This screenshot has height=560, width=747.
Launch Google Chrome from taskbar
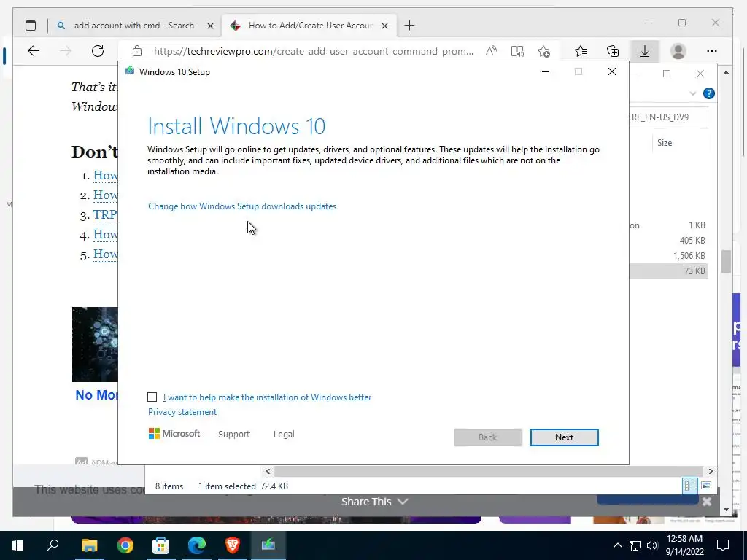[125, 545]
